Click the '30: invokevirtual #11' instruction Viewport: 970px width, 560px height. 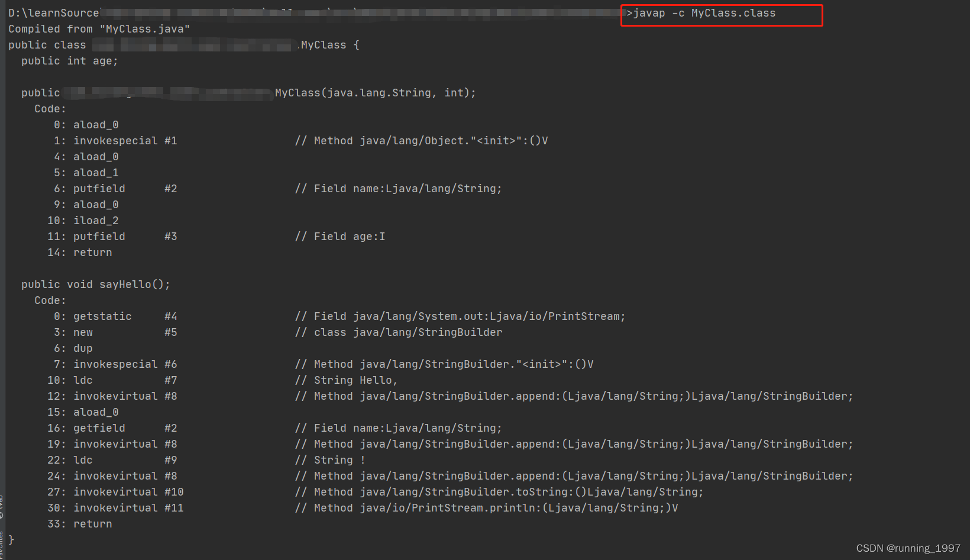(x=115, y=508)
